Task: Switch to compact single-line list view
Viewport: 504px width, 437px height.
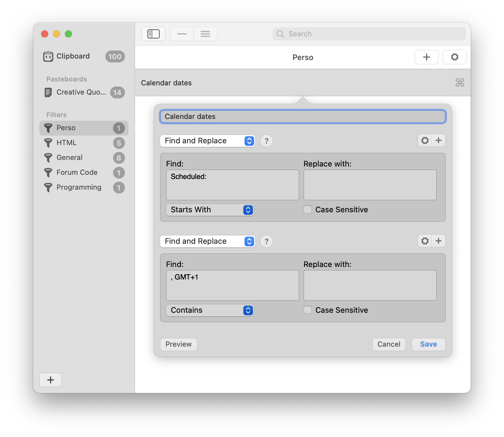Action: tap(182, 34)
